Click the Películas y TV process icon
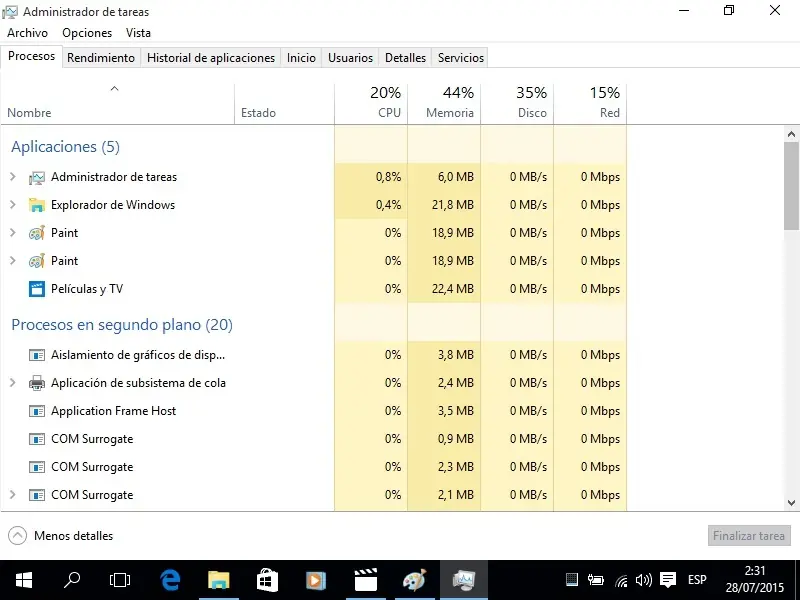This screenshot has width=800, height=600. pos(37,289)
